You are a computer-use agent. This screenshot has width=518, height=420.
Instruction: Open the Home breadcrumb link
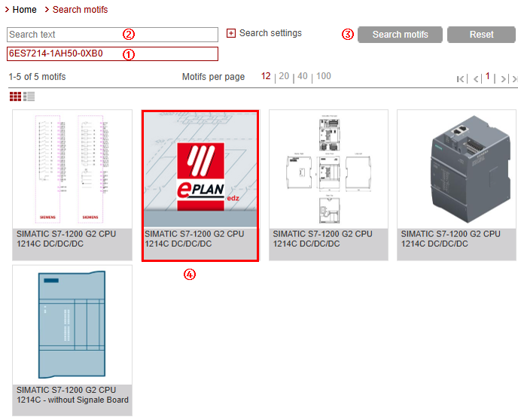pos(24,10)
